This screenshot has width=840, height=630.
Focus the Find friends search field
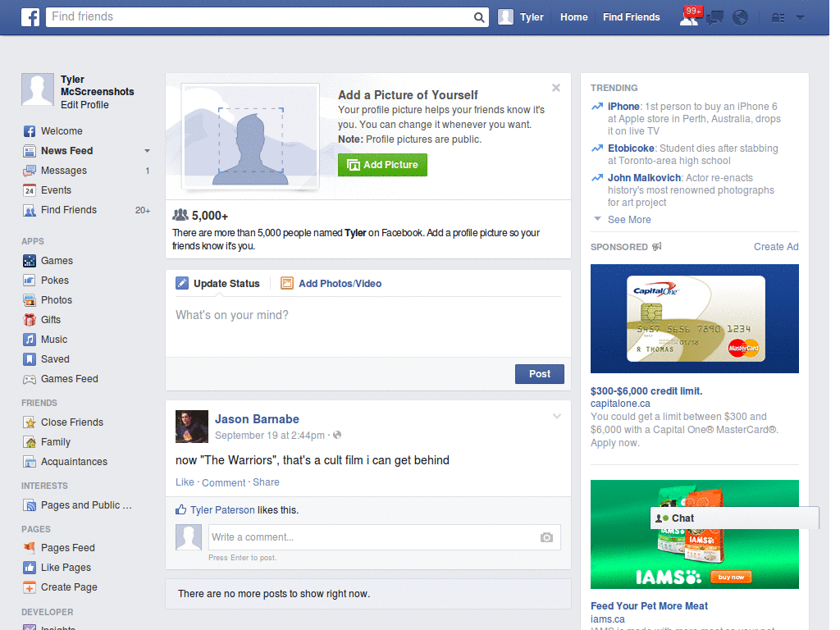260,17
